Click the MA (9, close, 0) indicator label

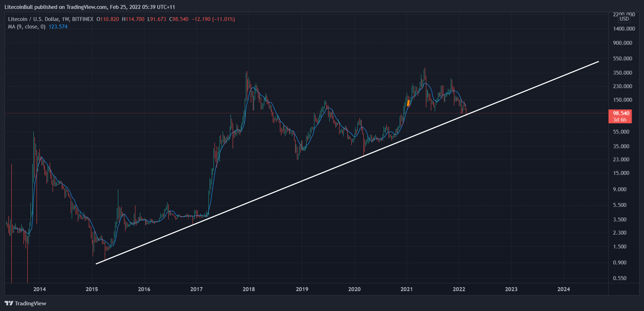27,27
